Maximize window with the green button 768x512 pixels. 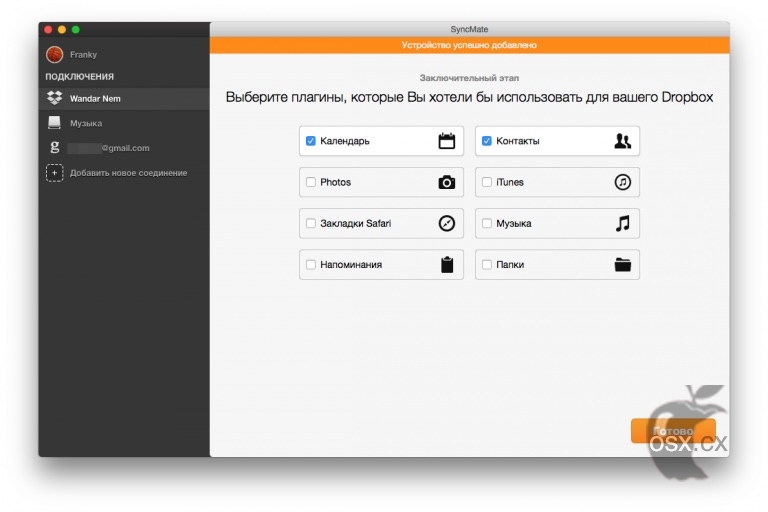click(75, 29)
